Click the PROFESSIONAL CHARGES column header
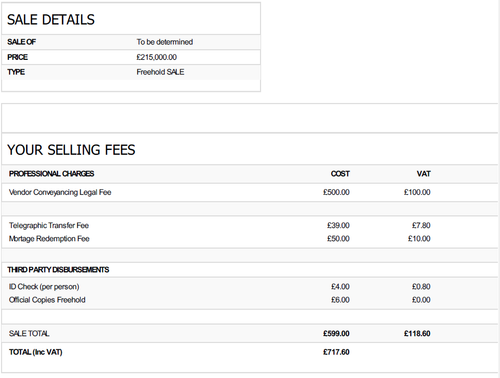Image resolution: width=500 pixels, height=378 pixels. click(x=52, y=174)
